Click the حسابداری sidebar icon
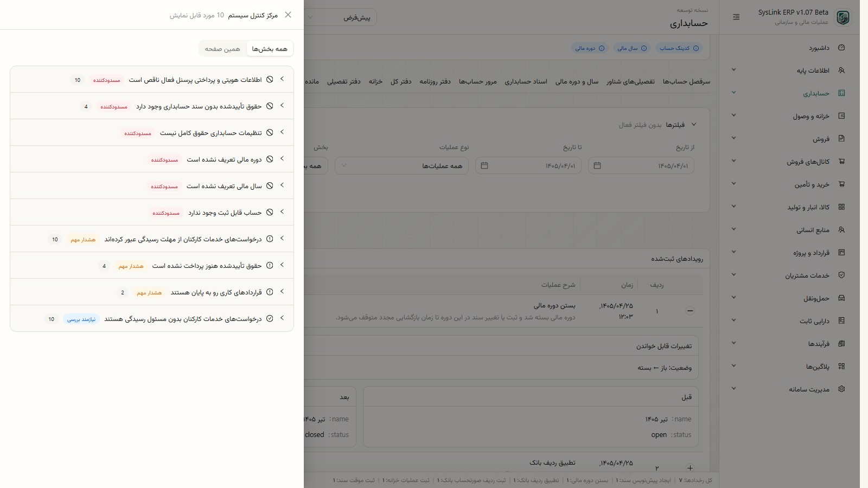Image resolution: width=868 pixels, height=488 pixels. [841, 93]
